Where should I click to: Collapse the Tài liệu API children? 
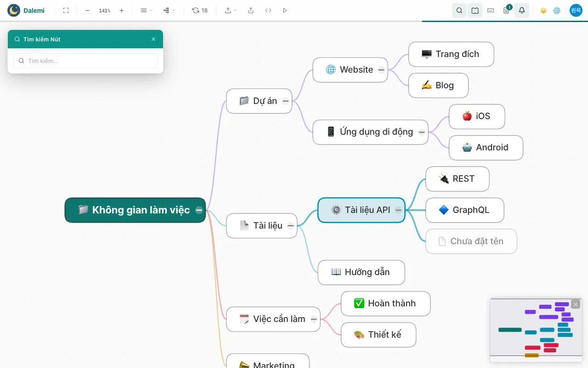click(x=398, y=210)
